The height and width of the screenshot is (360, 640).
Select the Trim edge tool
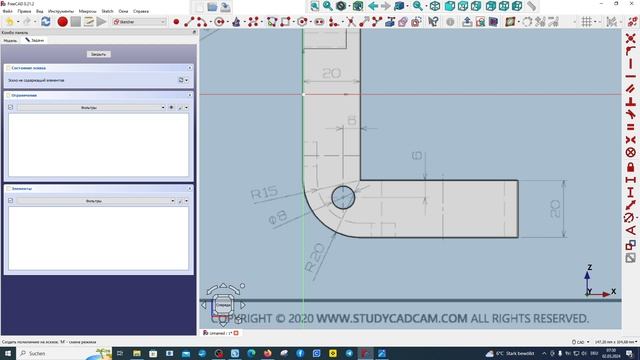(351, 22)
